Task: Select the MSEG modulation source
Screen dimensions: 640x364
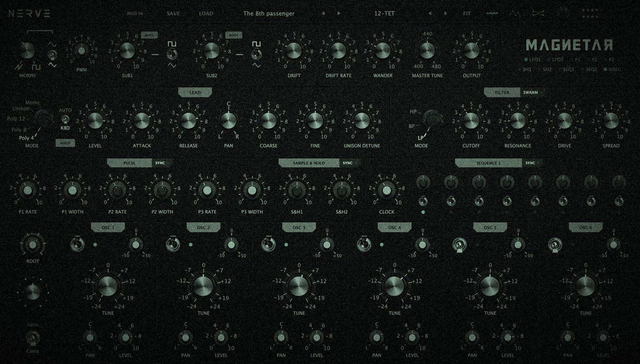Action: click(612, 70)
